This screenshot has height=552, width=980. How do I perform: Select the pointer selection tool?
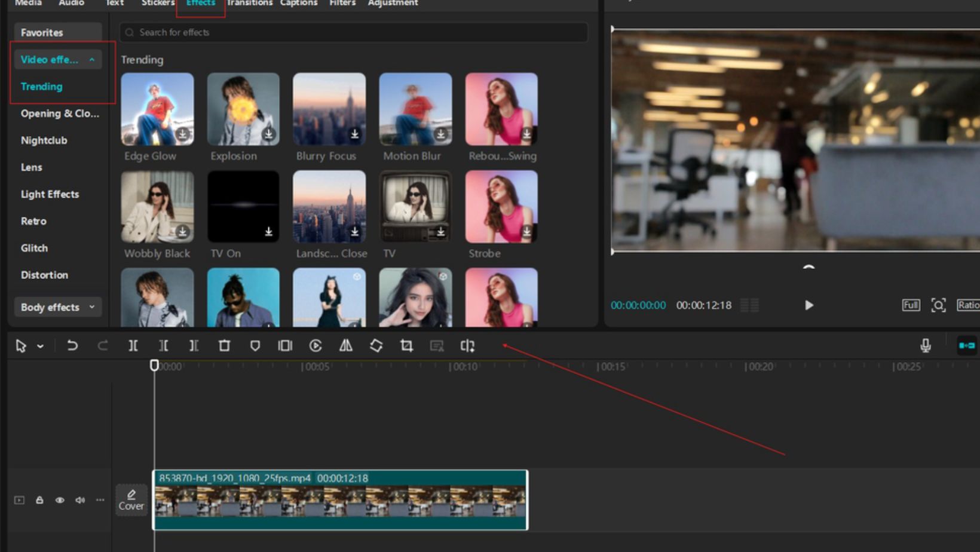21,346
